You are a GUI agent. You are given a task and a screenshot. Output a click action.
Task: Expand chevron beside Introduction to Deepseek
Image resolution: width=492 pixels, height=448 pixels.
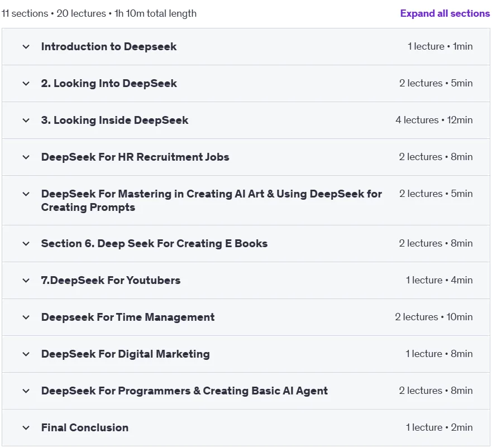26,47
